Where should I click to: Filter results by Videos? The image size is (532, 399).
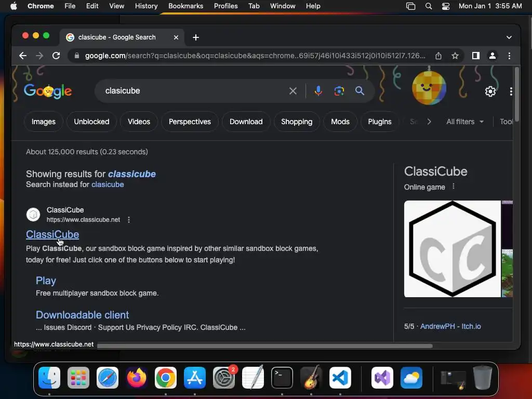click(x=139, y=122)
